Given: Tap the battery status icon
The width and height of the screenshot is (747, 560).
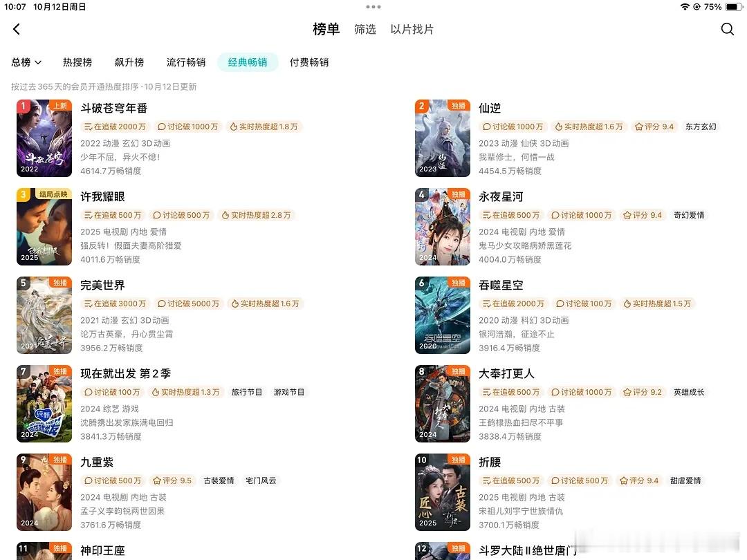Looking at the screenshot, I should coord(732,7).
